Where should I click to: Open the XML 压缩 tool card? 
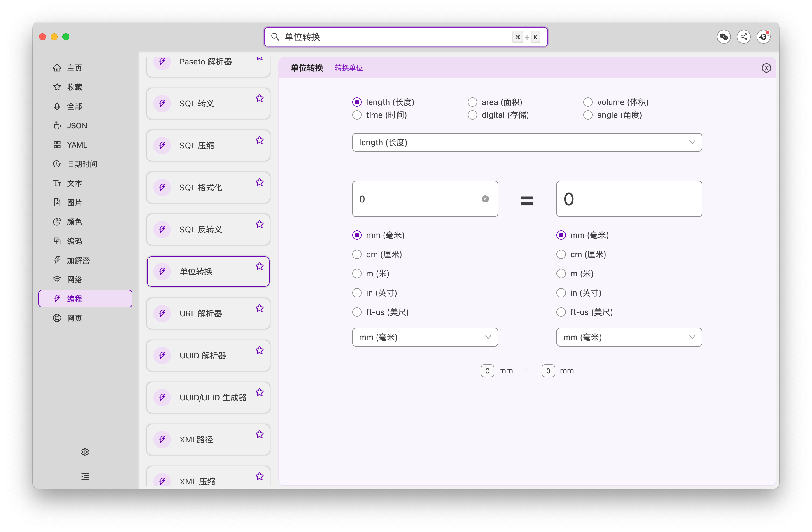pyautogui.click(x=208, y=476)
